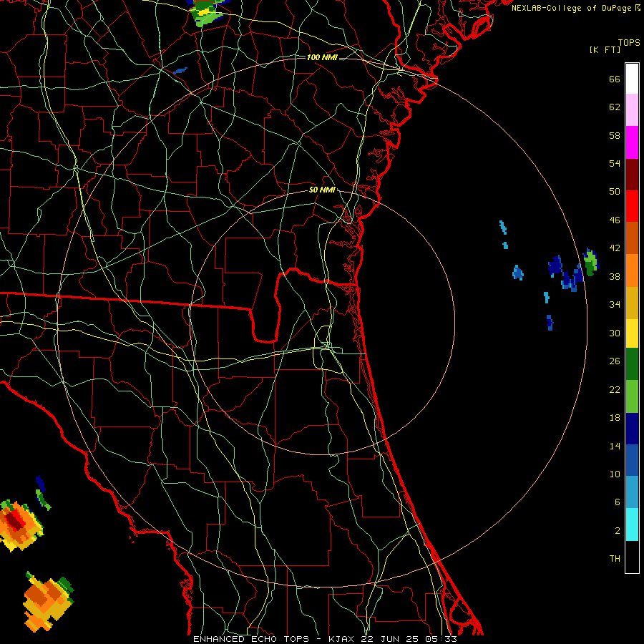Click the "6" legend value

coord(618,502)
